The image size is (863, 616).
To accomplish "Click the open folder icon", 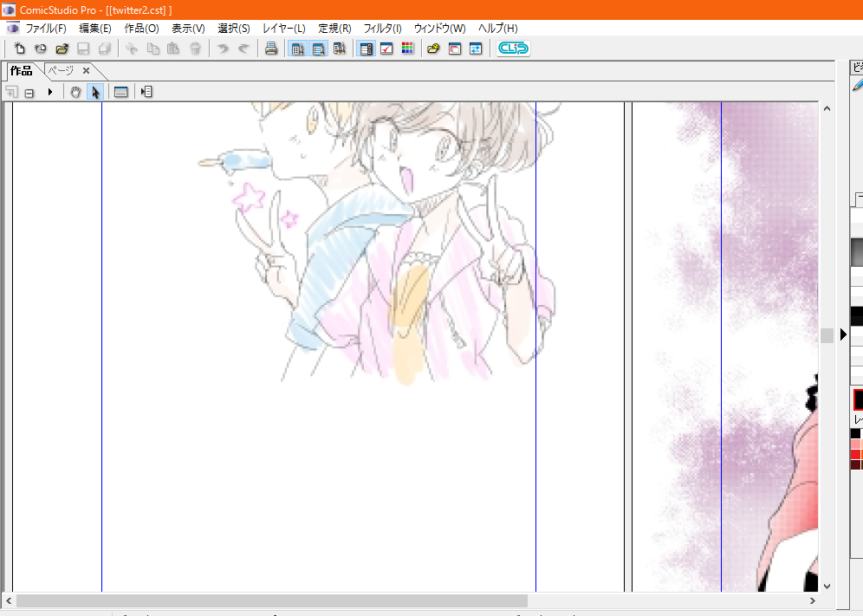I will (62, 49).
